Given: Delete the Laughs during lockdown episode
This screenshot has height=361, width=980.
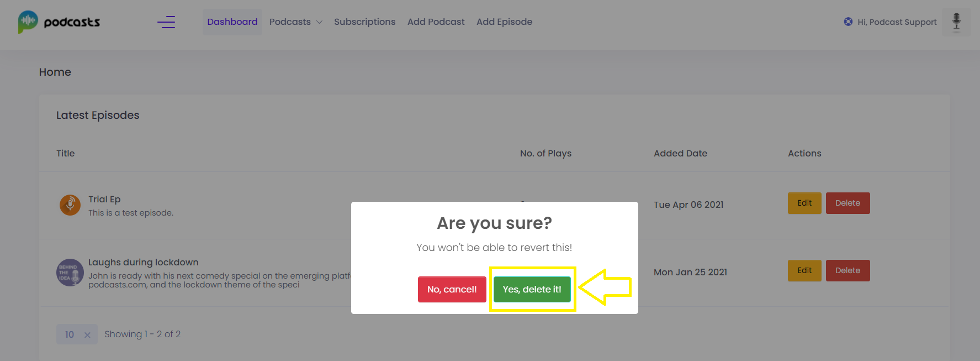Looking at the screenshot, I should coord(847,270).
